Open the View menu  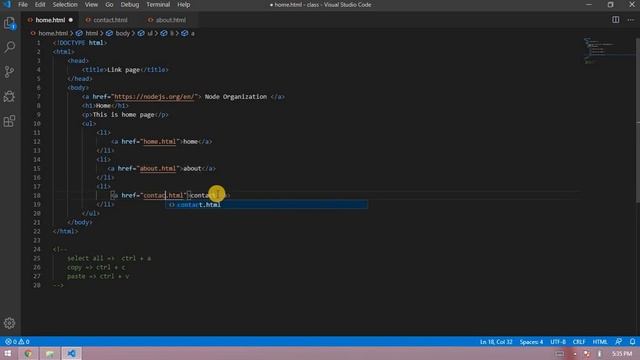click(x=91, y=4)
